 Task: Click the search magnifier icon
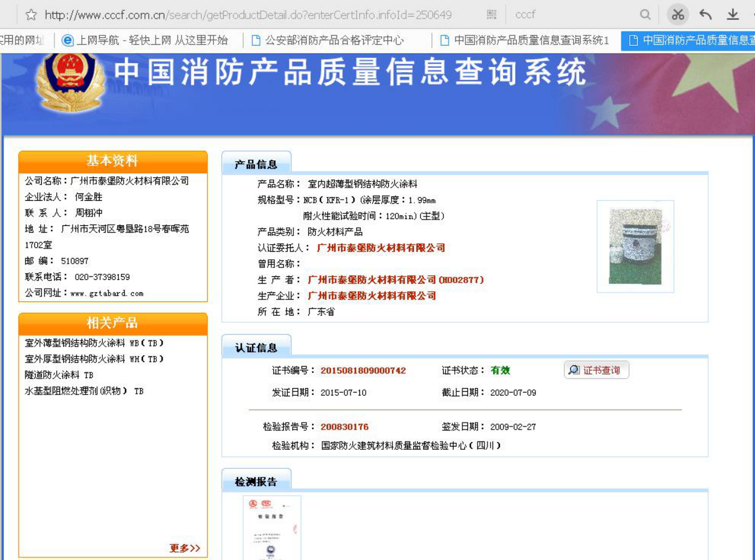[x=645, y=15]
